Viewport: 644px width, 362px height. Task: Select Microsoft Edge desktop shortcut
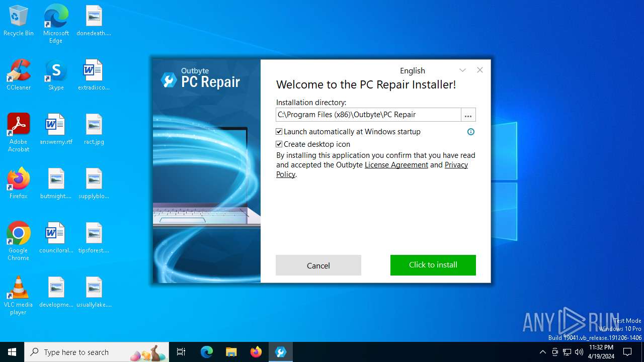[x=56, y=24]
